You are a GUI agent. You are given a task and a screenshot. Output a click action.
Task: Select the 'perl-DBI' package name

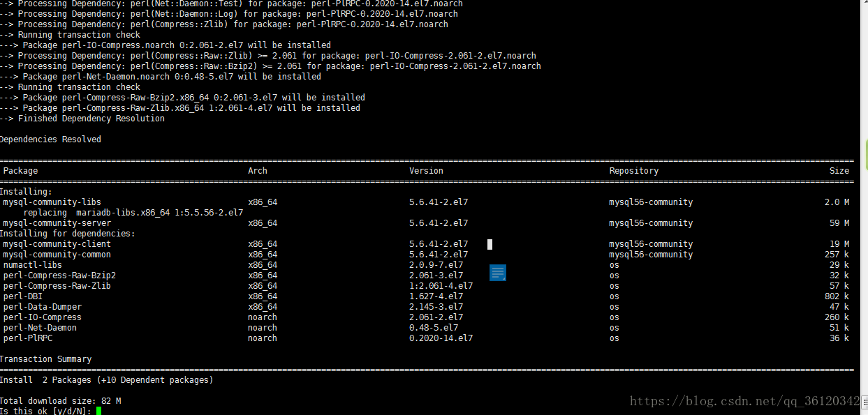click(23, 296)
